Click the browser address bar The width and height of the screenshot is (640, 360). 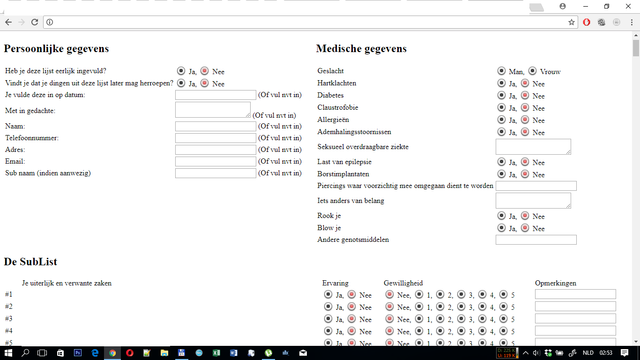(x=310, y=22)
